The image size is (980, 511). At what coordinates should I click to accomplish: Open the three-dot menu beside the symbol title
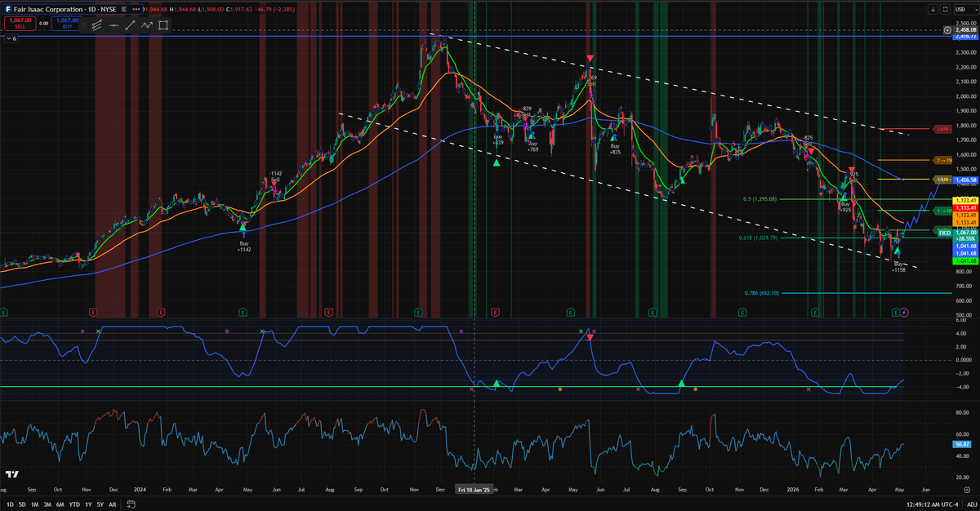click(136, 9)
